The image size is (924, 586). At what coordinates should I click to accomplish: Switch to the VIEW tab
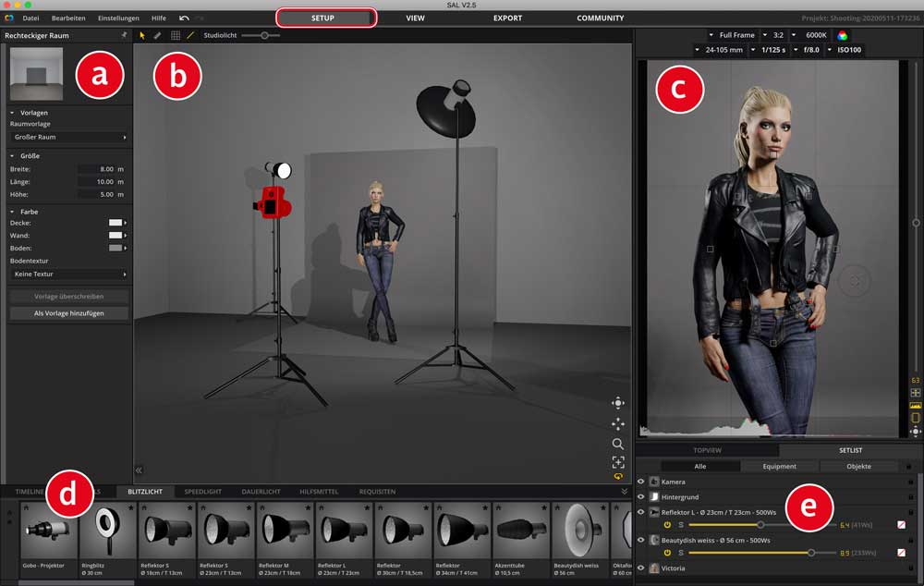pos(416,18)
